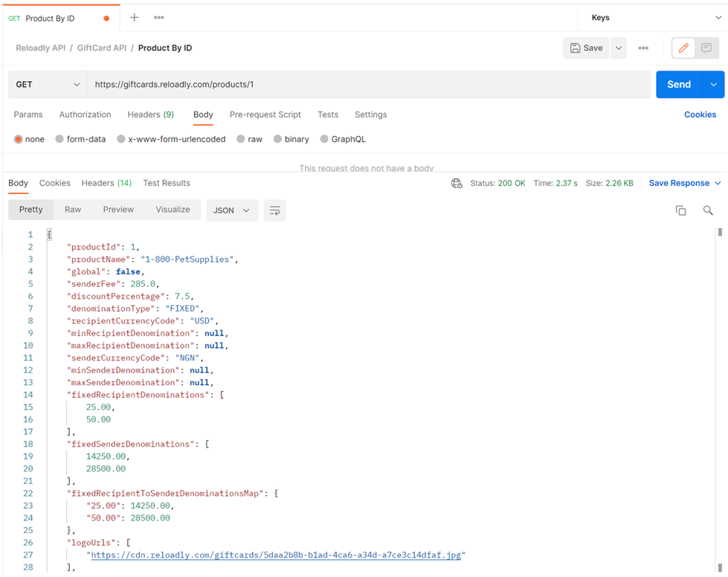Open the Authorization tab

85,115
